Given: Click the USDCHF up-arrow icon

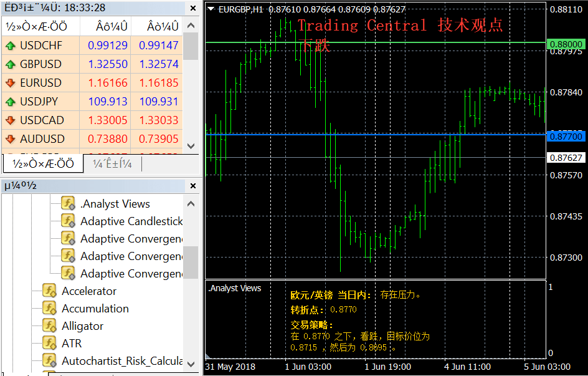Looking at the screenshot, I should [x=11, y=46].
